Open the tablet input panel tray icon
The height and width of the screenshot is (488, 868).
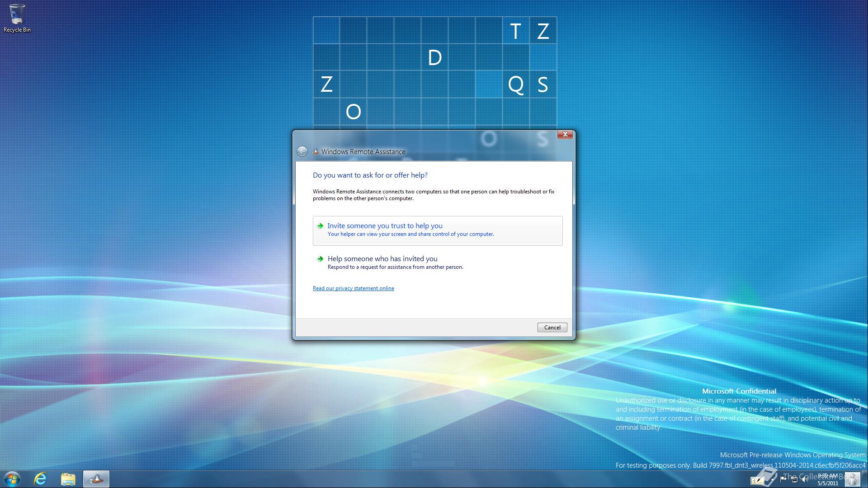pos(757,480)
